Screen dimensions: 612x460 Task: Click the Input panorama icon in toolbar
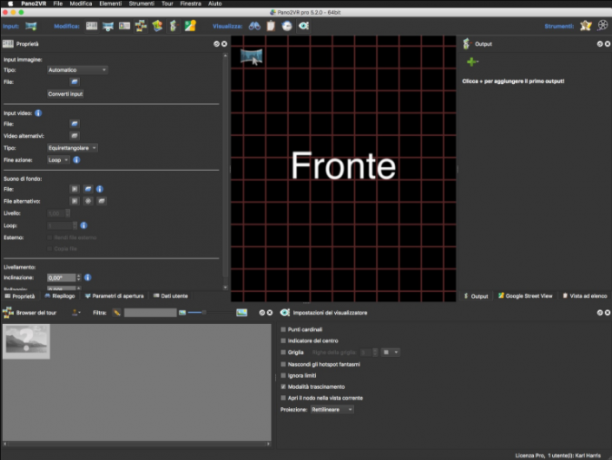point(31,26)
